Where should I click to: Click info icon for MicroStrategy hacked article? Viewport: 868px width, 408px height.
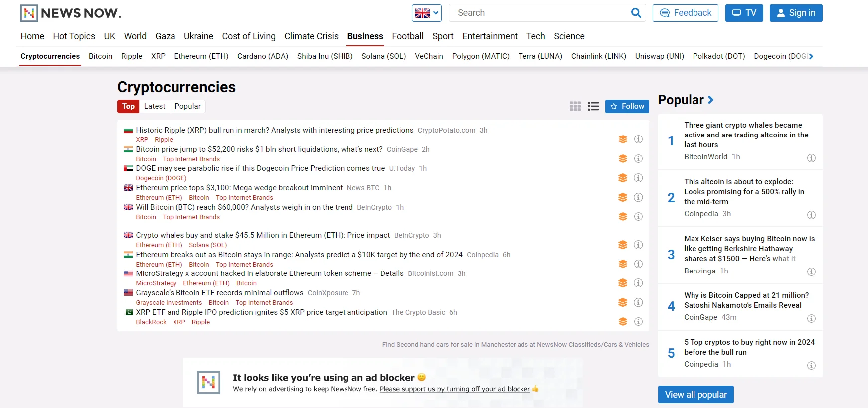click(x=638, y=283)
